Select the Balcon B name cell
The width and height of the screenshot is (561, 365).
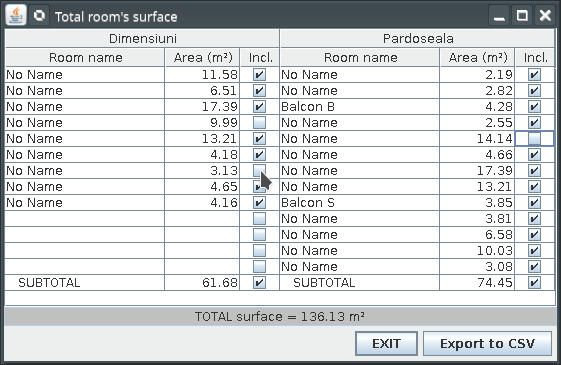360,107
